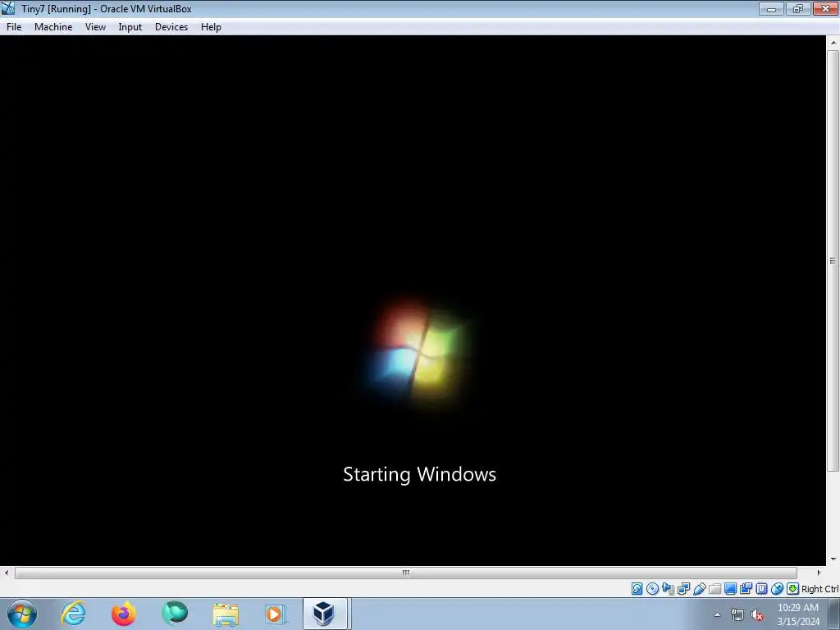840x630 pixels.
Task: Launch Windows Media Player from taskbar
Action: click(276, 614)
